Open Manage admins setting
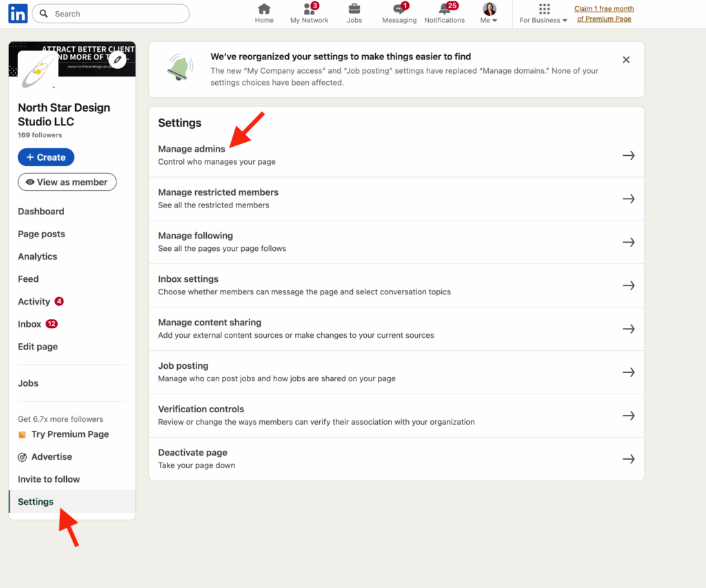 tap(396, 155)
